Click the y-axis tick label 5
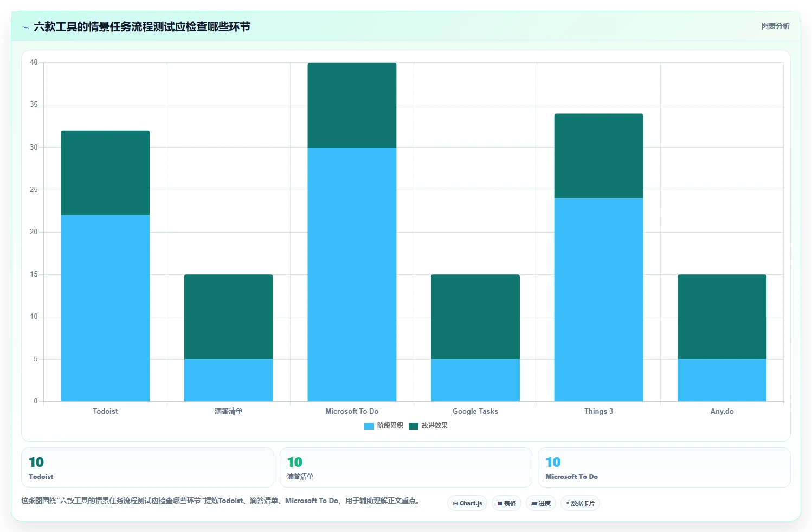The height and width of the screenshot is (532, 812). (36, 359)
